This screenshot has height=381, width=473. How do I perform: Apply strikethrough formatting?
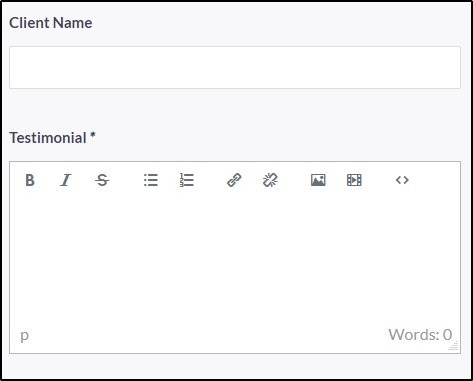102,180
